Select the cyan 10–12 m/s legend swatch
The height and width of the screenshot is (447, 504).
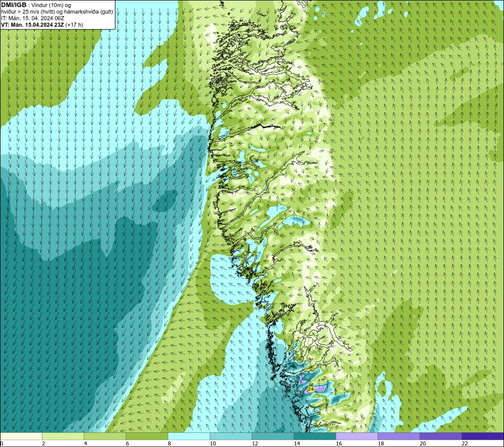point(231,436)
